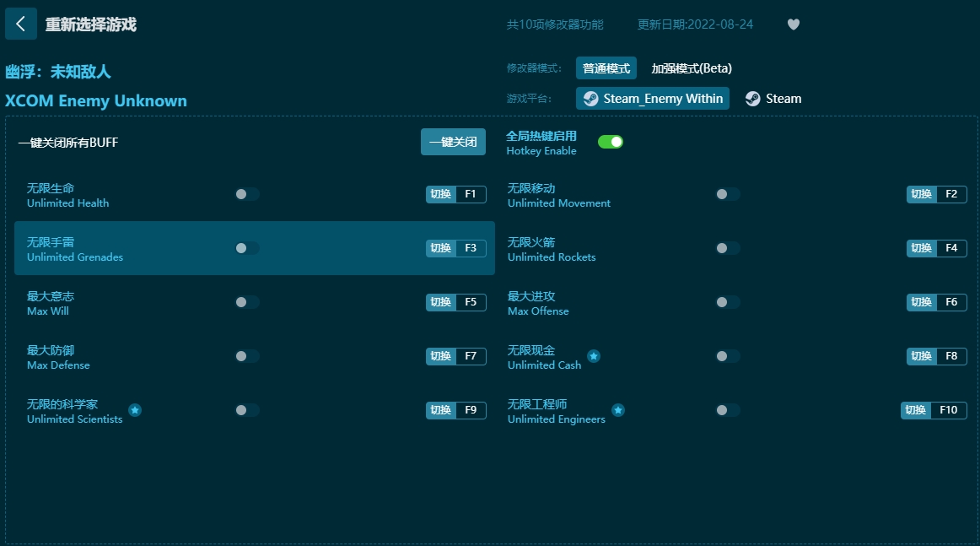Click the Steam logo beside Steam_Enemy Within
The height and width of the screenshot is (546, 980).
(590, 99)
